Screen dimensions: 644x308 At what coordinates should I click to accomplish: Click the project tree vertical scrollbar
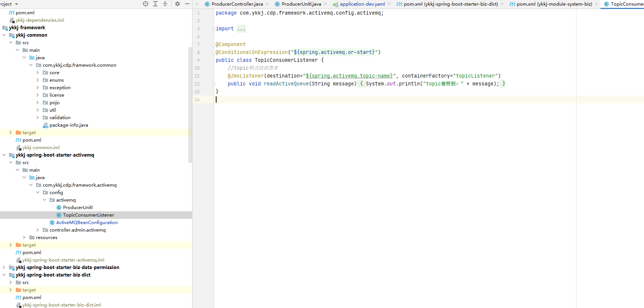[190, 105]
